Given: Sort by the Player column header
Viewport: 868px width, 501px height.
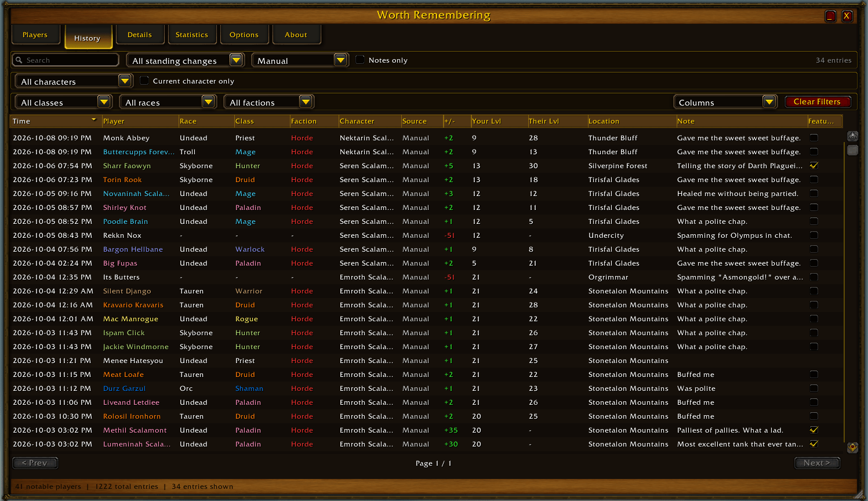Looking at the screenshot, I should pyautogui.click(x=140, y=121).
